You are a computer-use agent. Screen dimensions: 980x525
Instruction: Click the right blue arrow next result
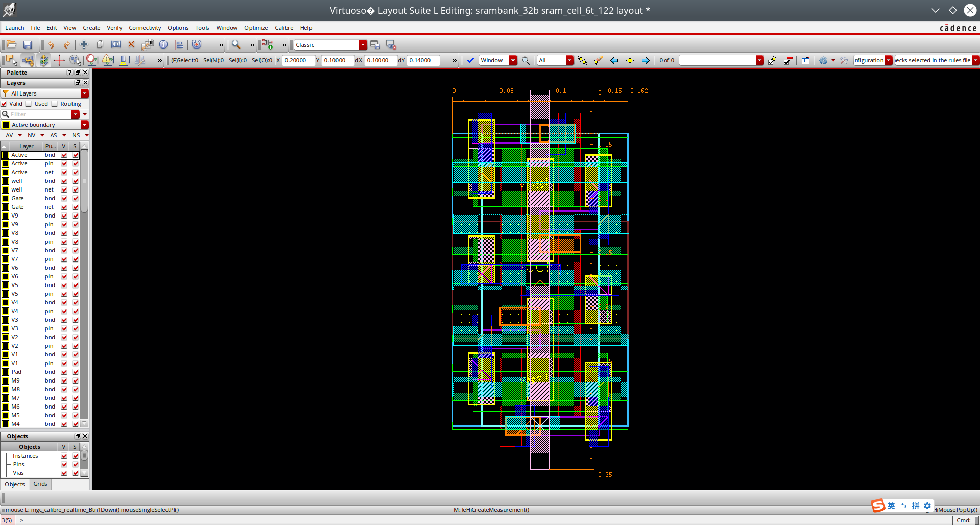click(x=646, y=60)
